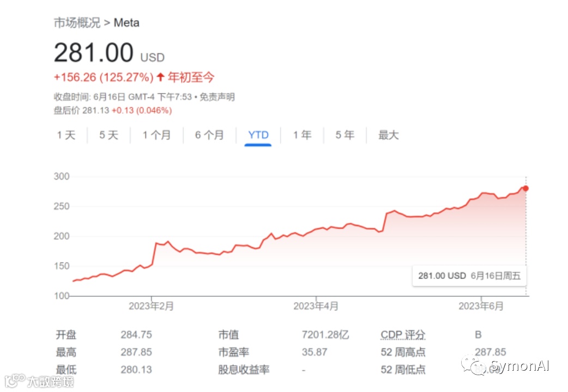The width and height of the screenshot is (568, 392).
Task: Click the 市值 label
Action: point(228,334)
